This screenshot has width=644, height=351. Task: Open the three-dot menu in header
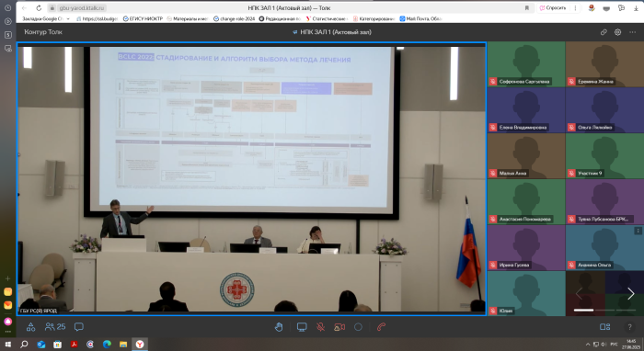click(633, 32)
